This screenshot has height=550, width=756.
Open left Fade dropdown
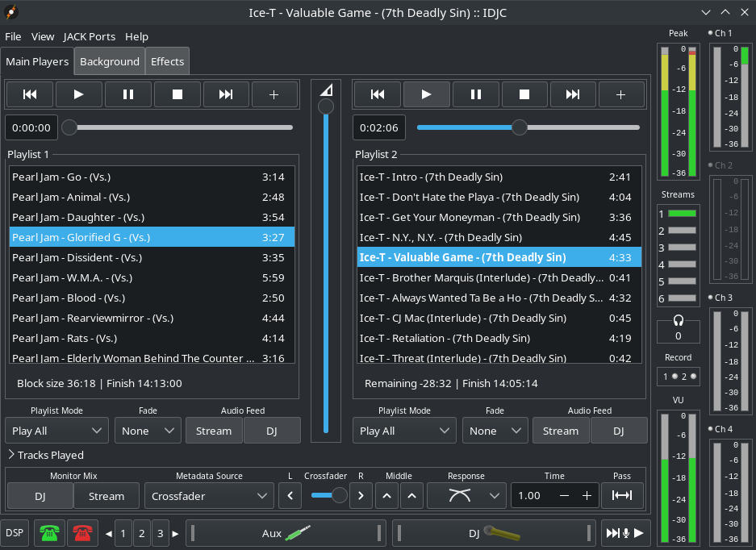click(x=148, y=431)
